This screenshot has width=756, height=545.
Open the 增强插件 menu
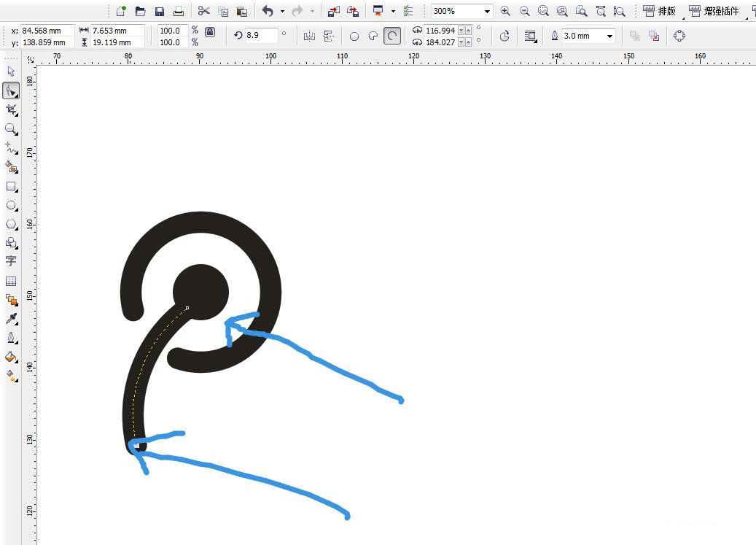coord(714,11)
